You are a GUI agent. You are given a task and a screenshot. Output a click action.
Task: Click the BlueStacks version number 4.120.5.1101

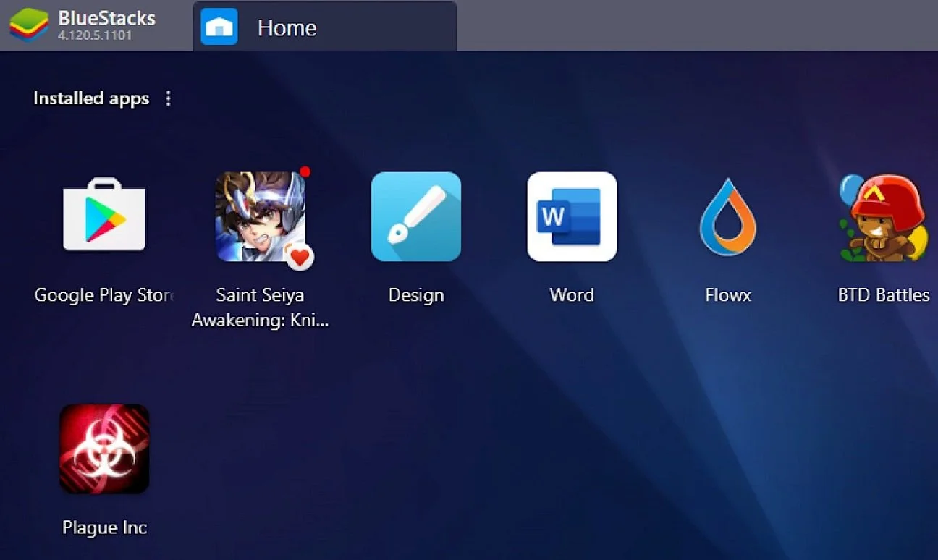[95, 35]
